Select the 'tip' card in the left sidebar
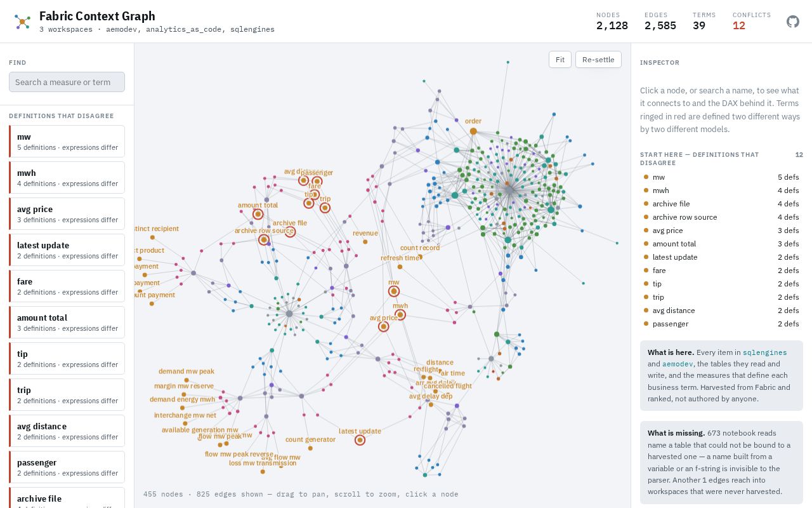This screenshot has height=508, width=812. 67,359
